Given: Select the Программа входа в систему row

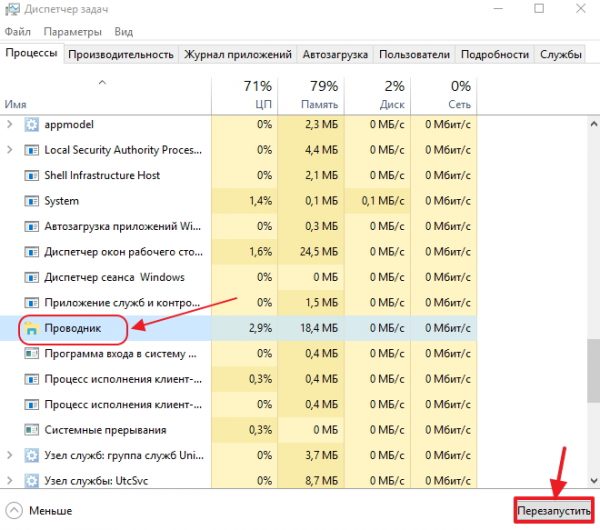Looking at the screenshot, I should (238, 354).
